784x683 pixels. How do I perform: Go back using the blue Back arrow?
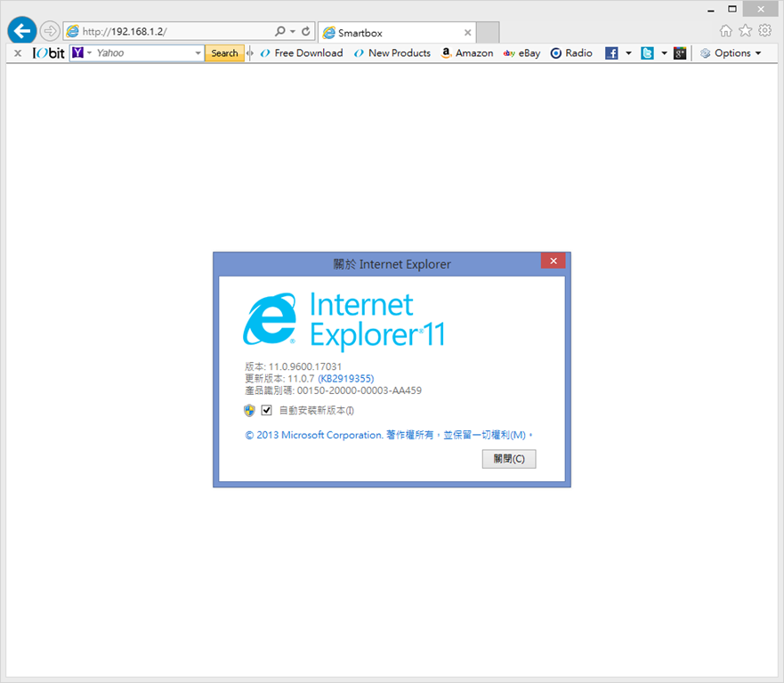tap(22, 31)
